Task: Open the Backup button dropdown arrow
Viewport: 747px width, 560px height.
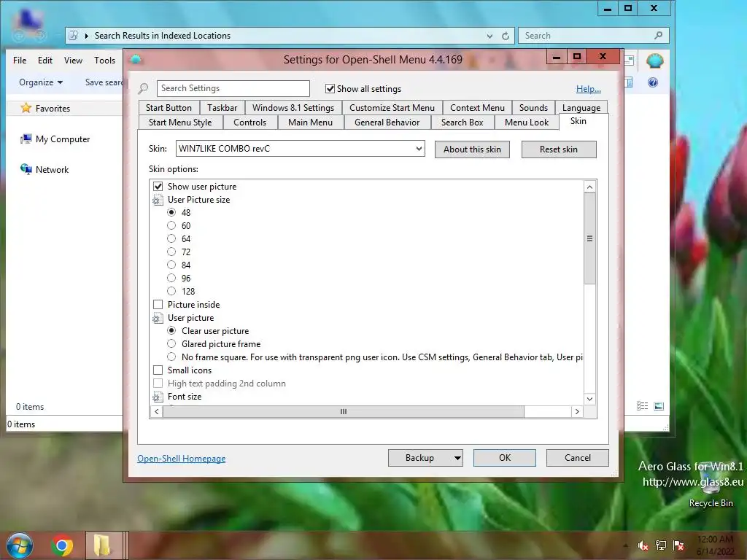Action: pyautogui.click(x=457, y=458)
